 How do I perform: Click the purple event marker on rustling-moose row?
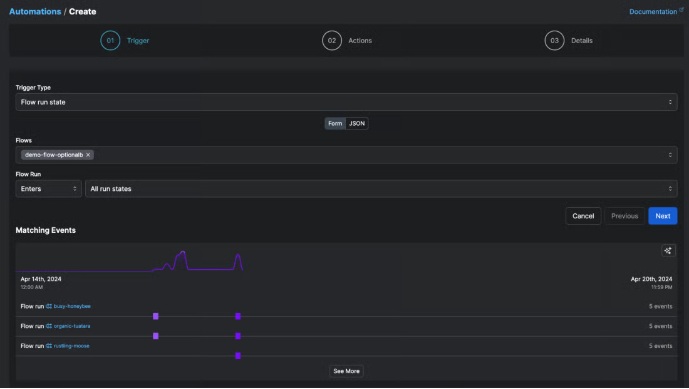pos(238,356)
